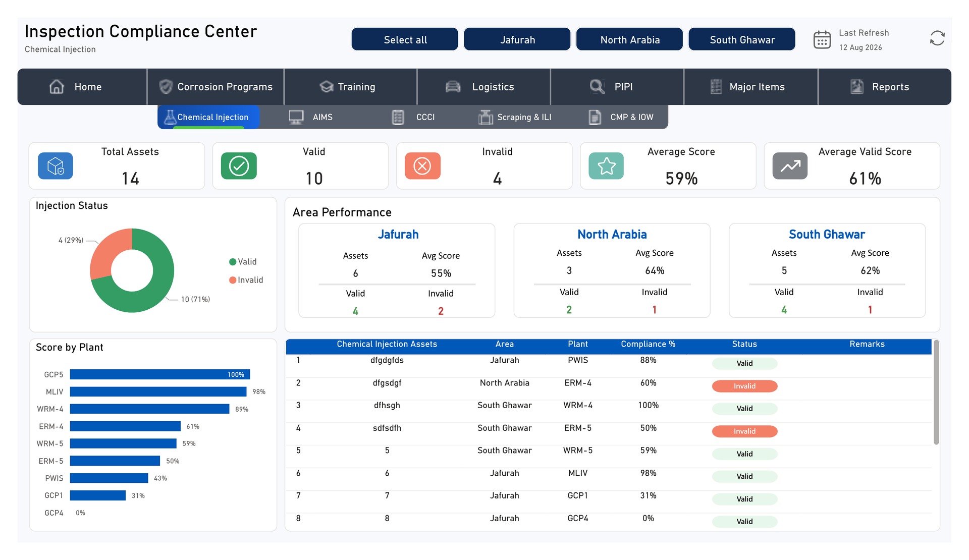Open the Corrosion Programs menu
969x560 pixels.
[x=216, y=87]
